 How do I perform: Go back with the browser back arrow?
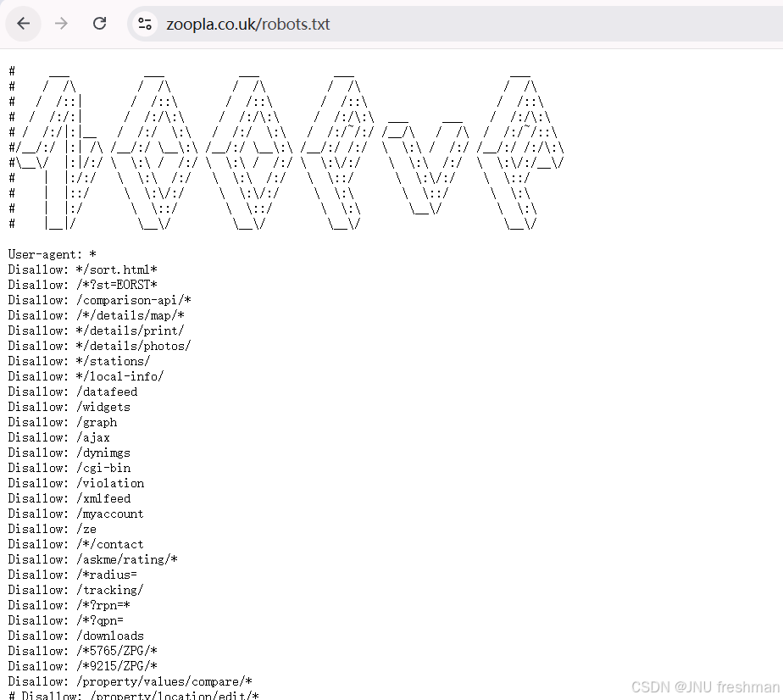pyautogui.click(x=24, y=24)
